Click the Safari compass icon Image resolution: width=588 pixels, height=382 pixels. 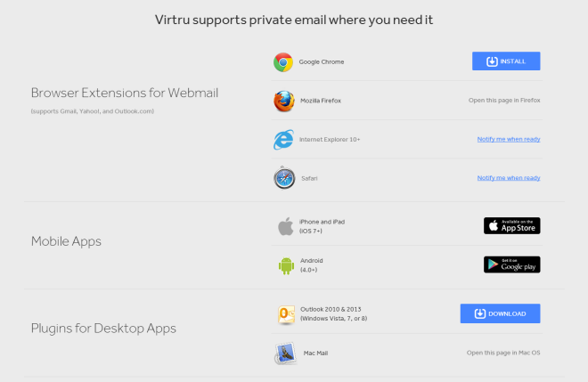tap(284, 178)
